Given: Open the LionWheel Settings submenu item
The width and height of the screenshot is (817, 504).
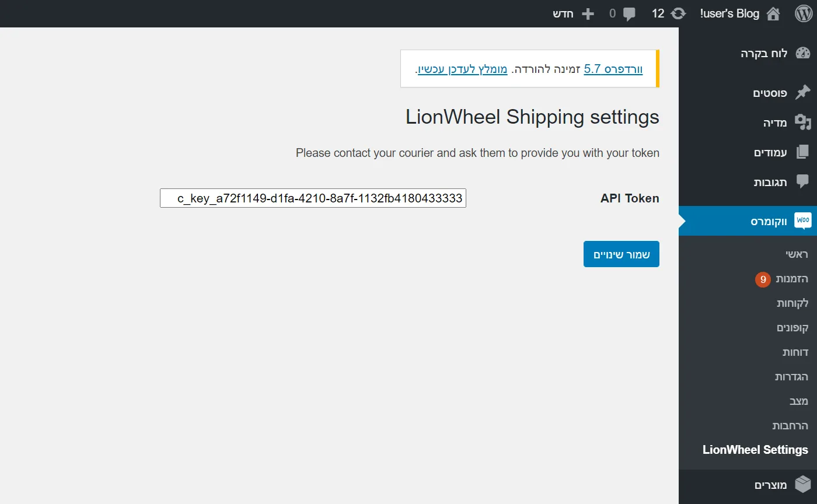Looking at the screenshot, I should tap(755, 450).
